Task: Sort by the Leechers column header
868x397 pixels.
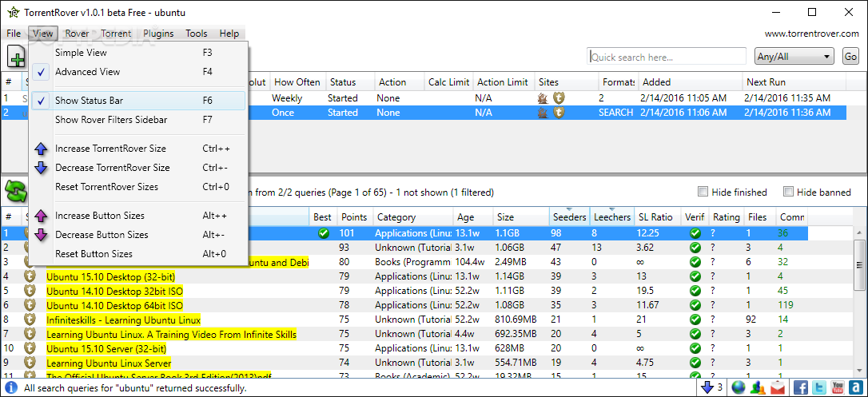Action: 611,217
